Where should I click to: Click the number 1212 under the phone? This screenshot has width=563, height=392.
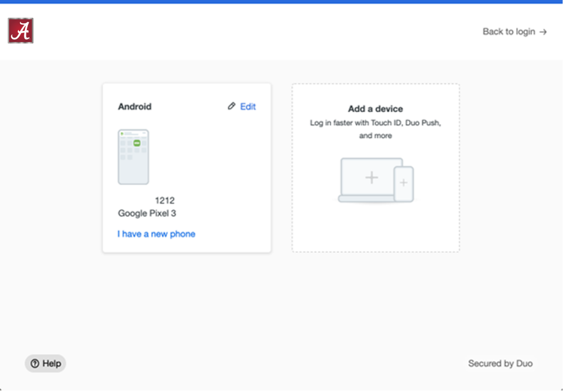165,200
